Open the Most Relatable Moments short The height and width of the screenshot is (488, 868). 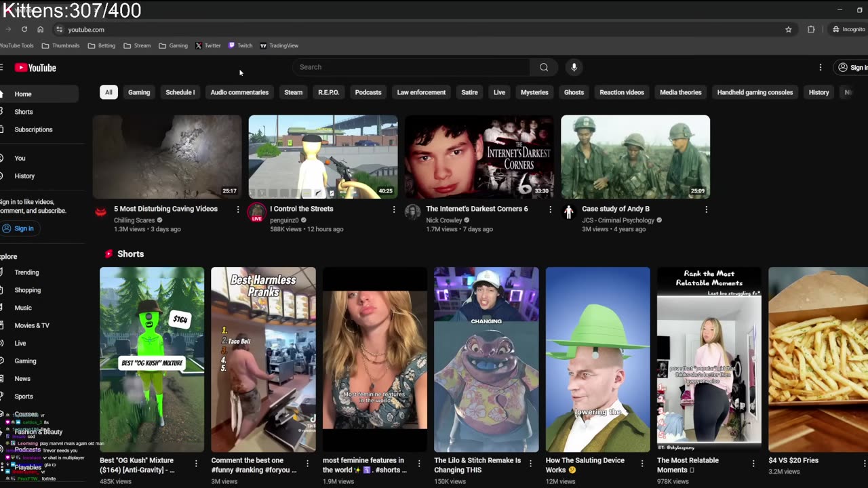click(709, 359)
